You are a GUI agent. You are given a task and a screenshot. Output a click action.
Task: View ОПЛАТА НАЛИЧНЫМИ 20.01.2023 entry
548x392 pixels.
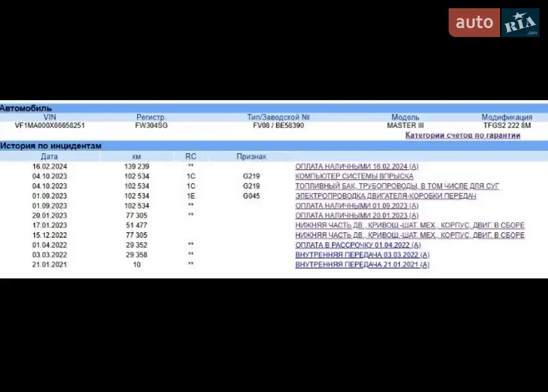(357, 215)
